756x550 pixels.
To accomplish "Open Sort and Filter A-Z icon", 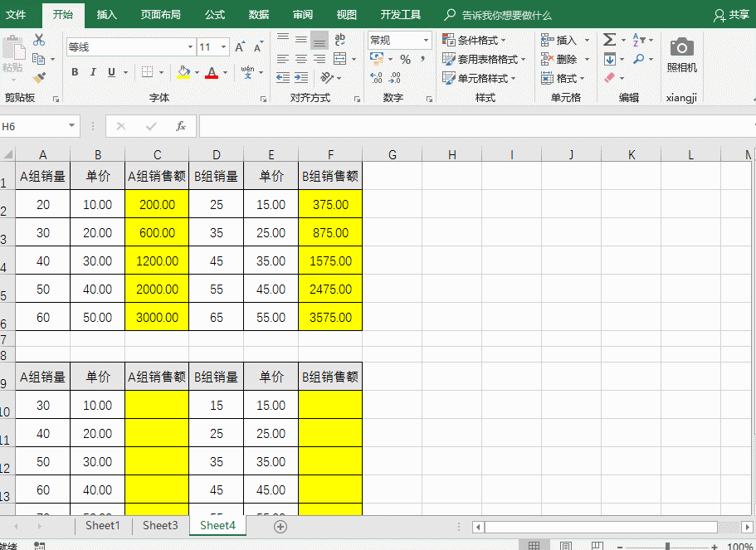I will pos(639,40).
